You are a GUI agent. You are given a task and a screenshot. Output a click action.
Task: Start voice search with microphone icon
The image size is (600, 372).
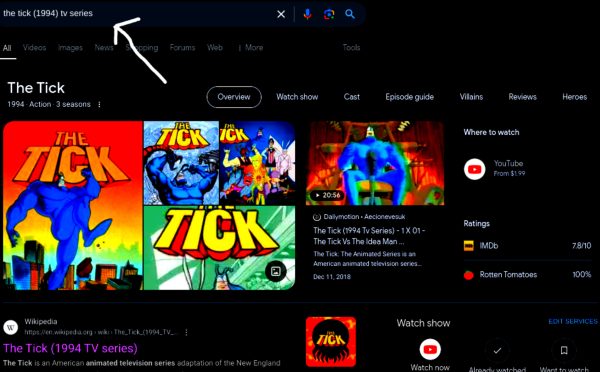click(307, 14)
